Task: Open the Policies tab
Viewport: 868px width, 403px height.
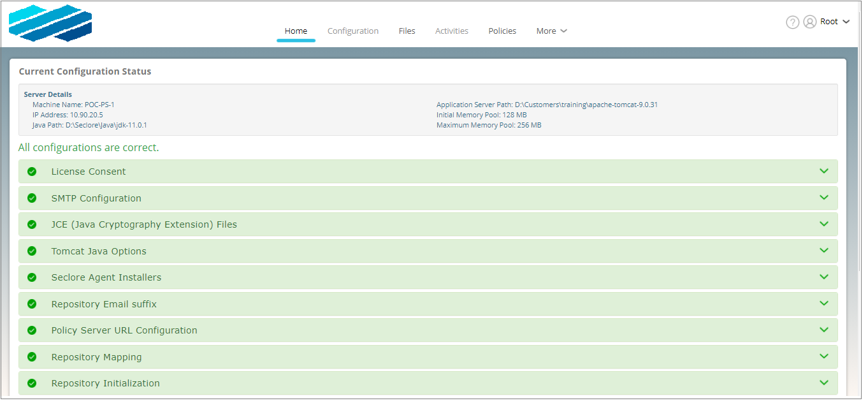Action: click(502, 31)
